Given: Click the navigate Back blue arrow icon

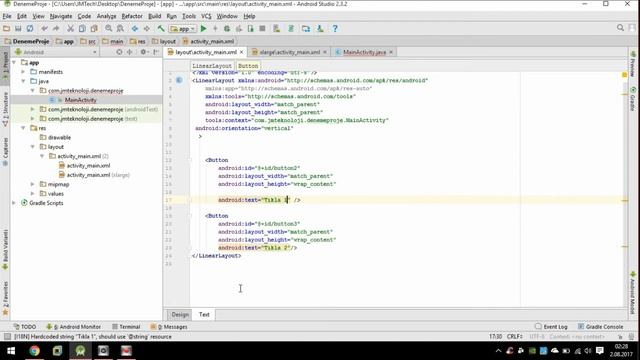Looking at the screenshot, I should click(135, 29).
